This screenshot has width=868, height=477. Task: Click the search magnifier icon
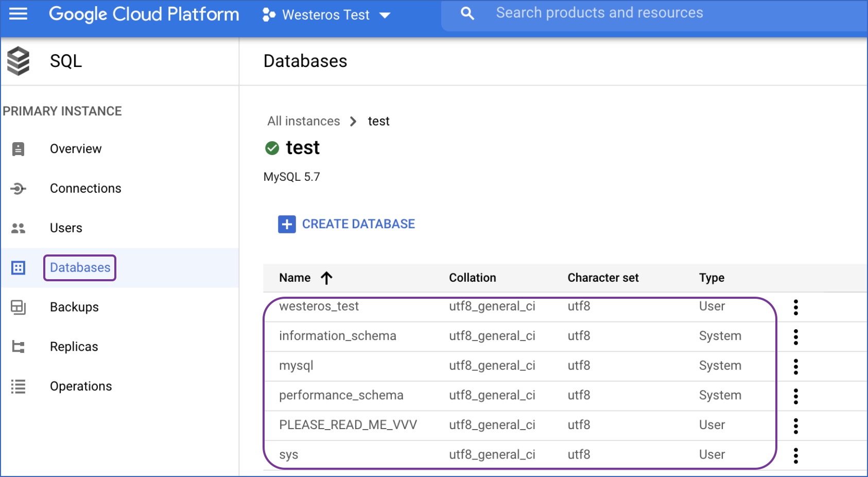(x=467, y=13)
